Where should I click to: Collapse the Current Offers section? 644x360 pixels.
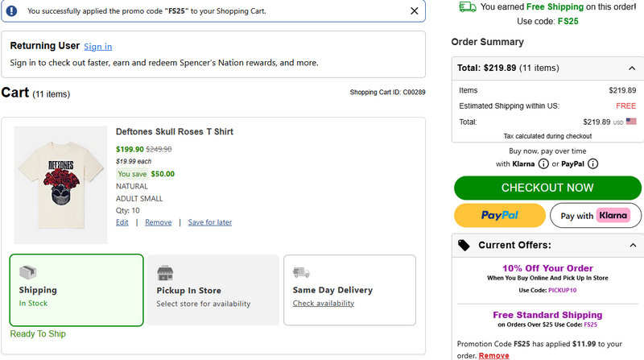631,245
